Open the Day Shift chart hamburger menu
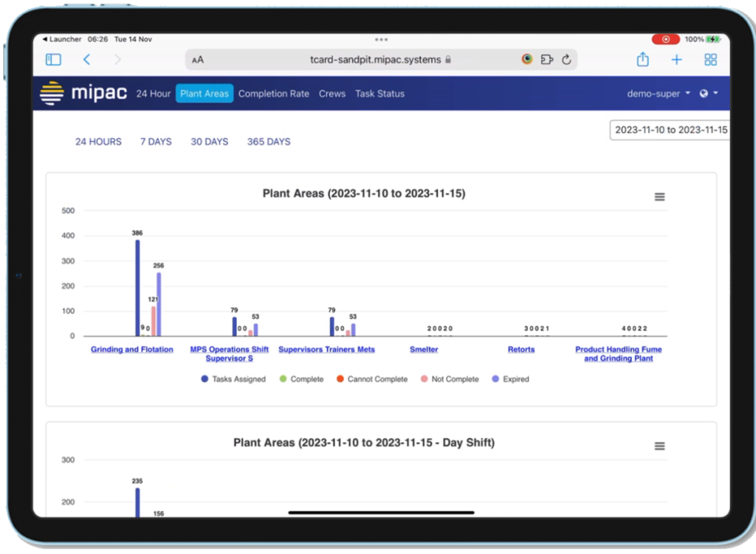This screenshot has width=756, height=554. tap(659, 446)
